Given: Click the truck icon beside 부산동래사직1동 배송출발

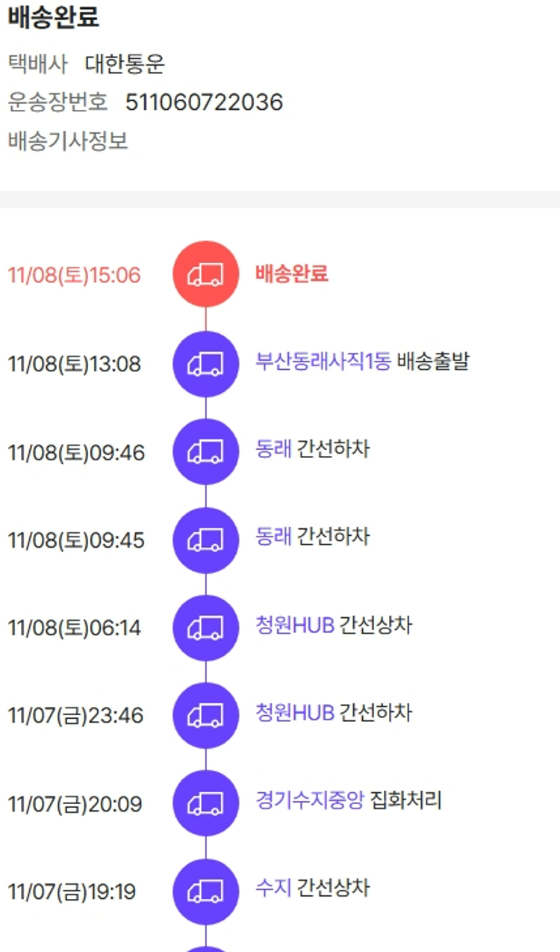Looking at the screenshot, I should pos(205,363).
